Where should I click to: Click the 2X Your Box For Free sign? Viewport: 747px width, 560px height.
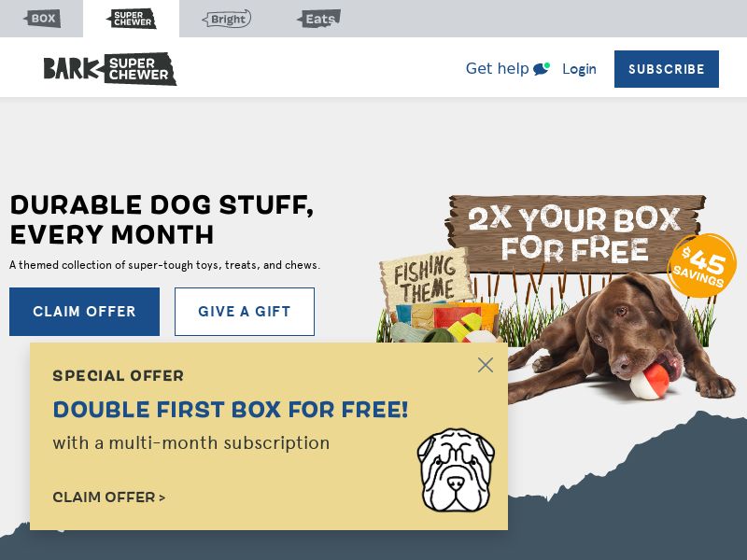574,233
